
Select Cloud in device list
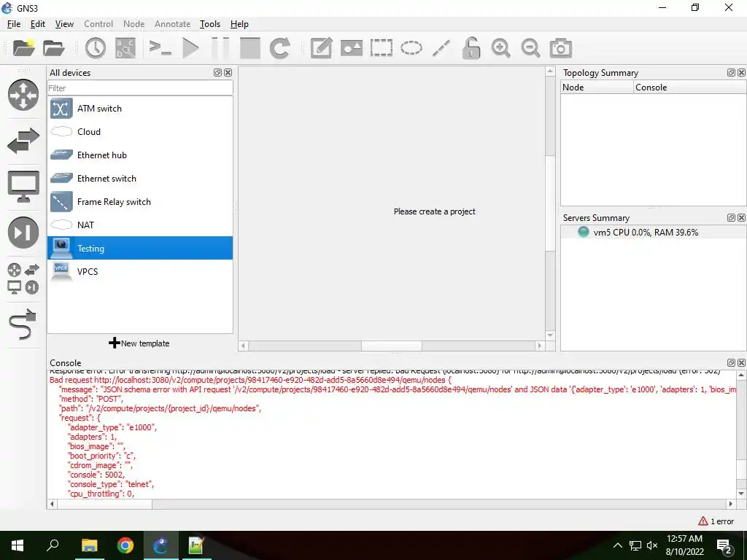point(140,132)
